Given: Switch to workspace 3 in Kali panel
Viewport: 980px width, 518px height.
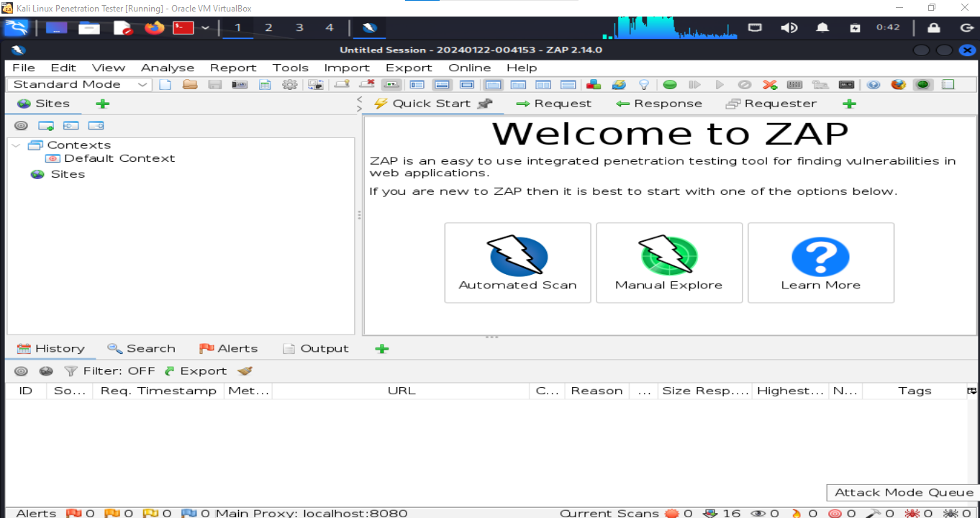Looking at the screenshot, I should point(299,28).
